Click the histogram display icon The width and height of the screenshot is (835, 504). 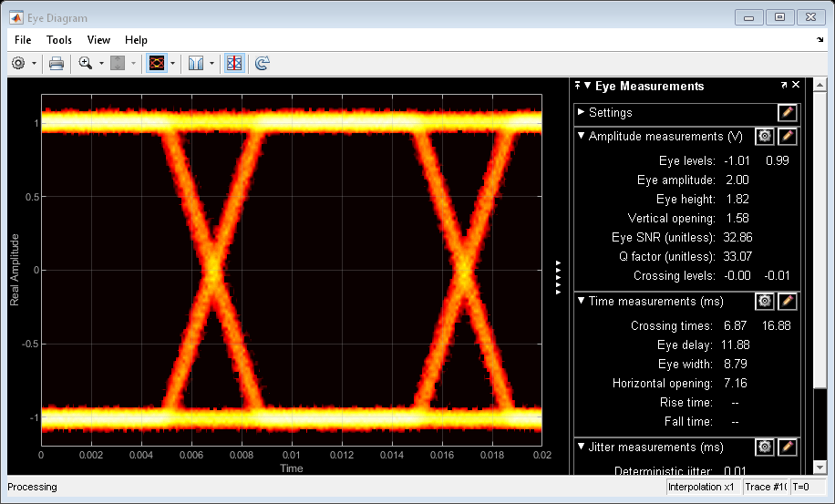pyautogui.click(x=195, y=63)
